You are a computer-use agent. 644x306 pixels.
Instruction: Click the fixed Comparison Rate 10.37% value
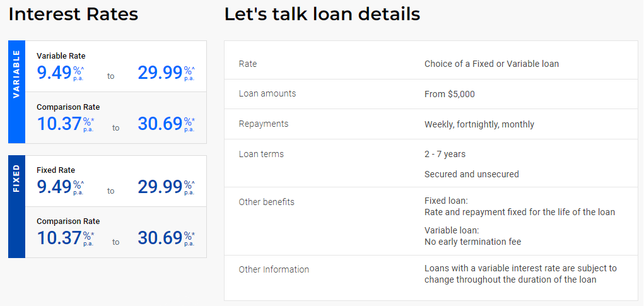[x=66, y=238]
